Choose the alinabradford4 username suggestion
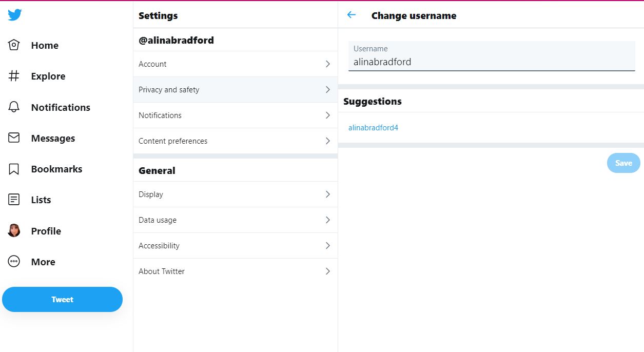 point(373,128)
